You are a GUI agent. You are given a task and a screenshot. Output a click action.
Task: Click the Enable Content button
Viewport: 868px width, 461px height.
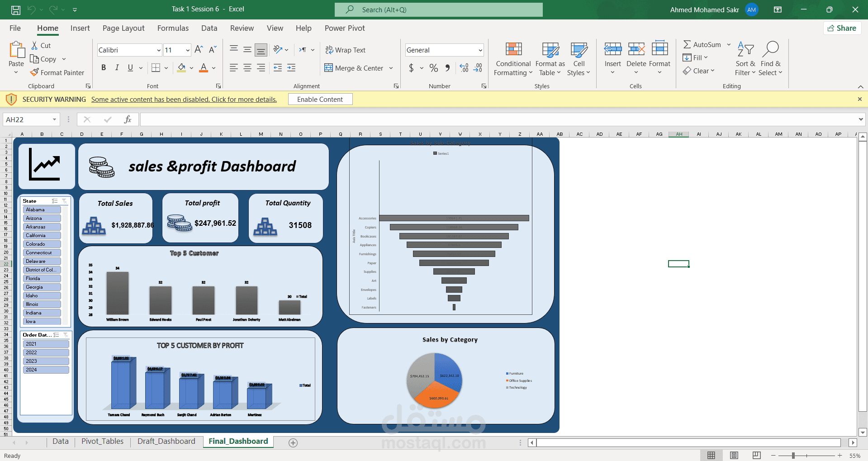tap(320, 99)
